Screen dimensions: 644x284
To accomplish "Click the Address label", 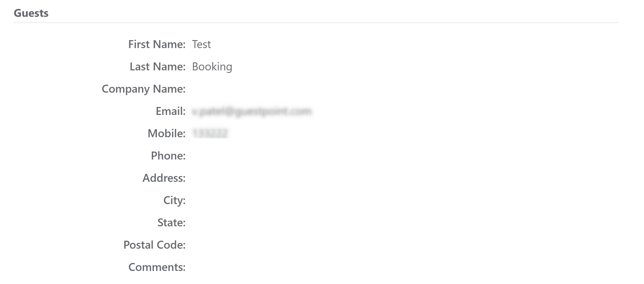I will pyautogui.click(x=164, y=178).
